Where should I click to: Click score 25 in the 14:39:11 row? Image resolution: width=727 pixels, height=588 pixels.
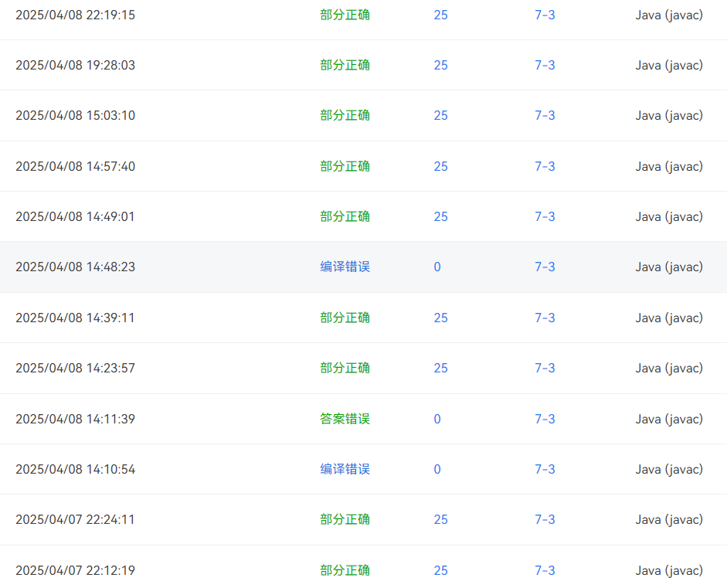pyautogui.click(x=441, y=318)
